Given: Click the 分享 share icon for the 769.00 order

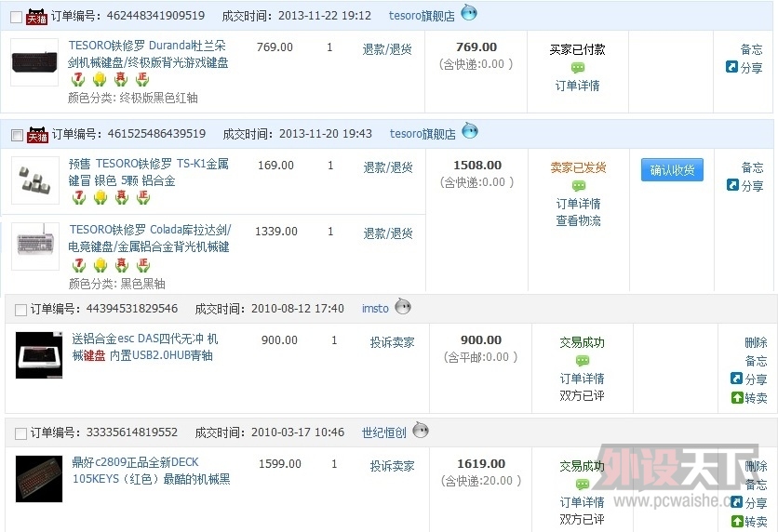Looking at the screenshot, I should (x=731, y=67).
